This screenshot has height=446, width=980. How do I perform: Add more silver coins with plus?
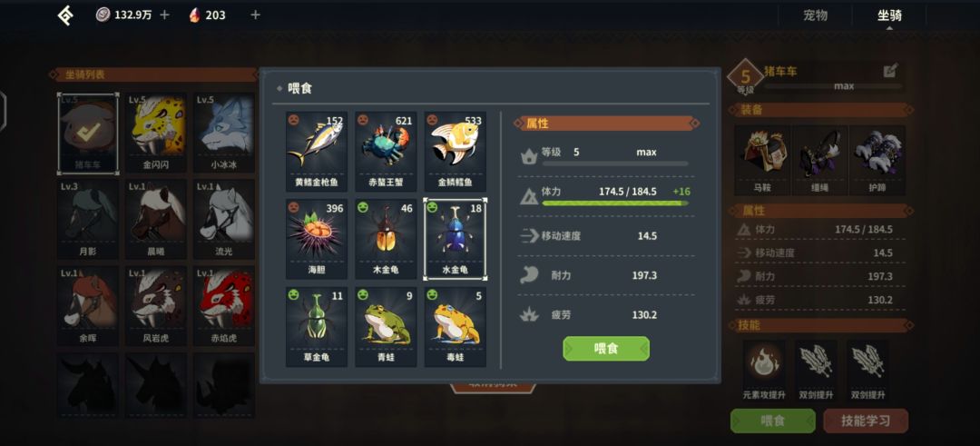pos(164,15)
